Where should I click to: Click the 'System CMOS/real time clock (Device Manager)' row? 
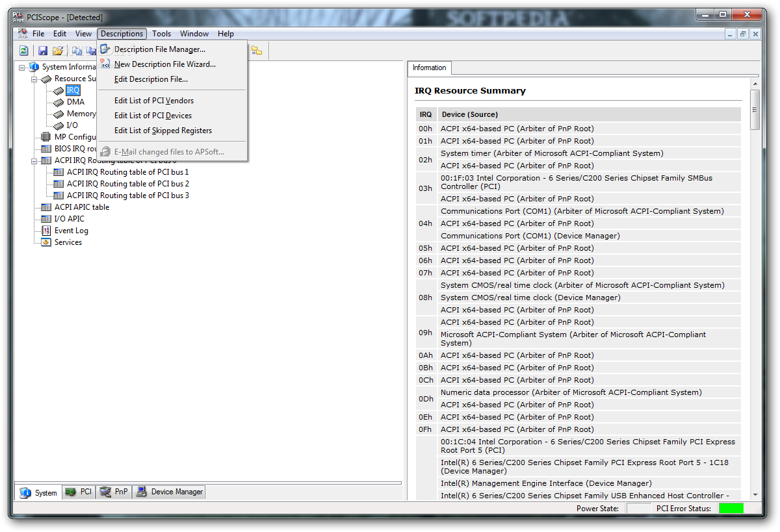(589, 298)
